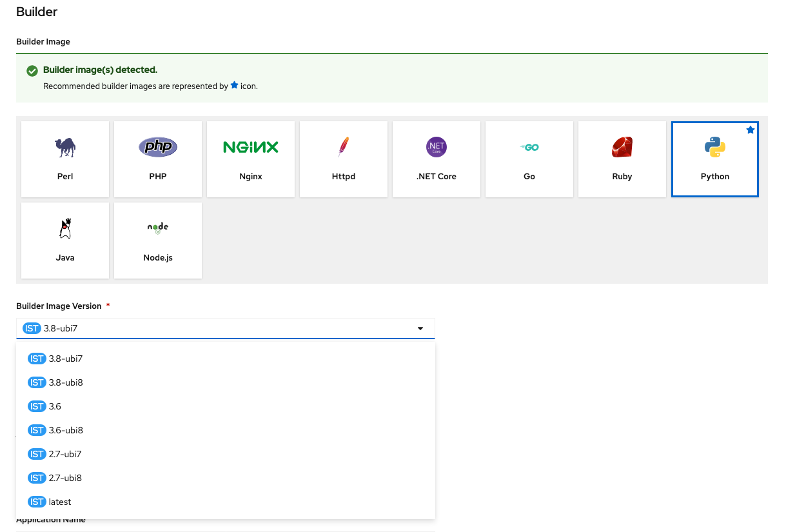This screenshot has height=532, width=786.
Task: Select the Go builder image tile
Action: pos(529,159)
